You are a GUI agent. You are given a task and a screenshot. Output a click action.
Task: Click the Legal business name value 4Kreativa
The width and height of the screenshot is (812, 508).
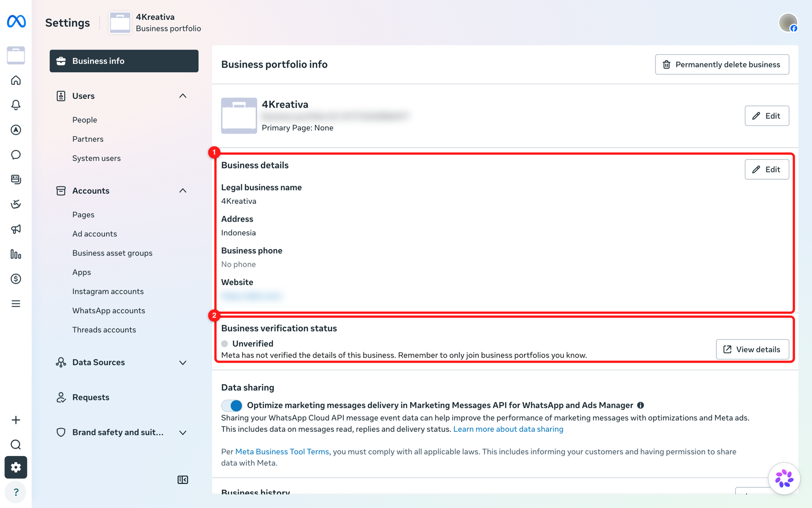pos(239,201)
